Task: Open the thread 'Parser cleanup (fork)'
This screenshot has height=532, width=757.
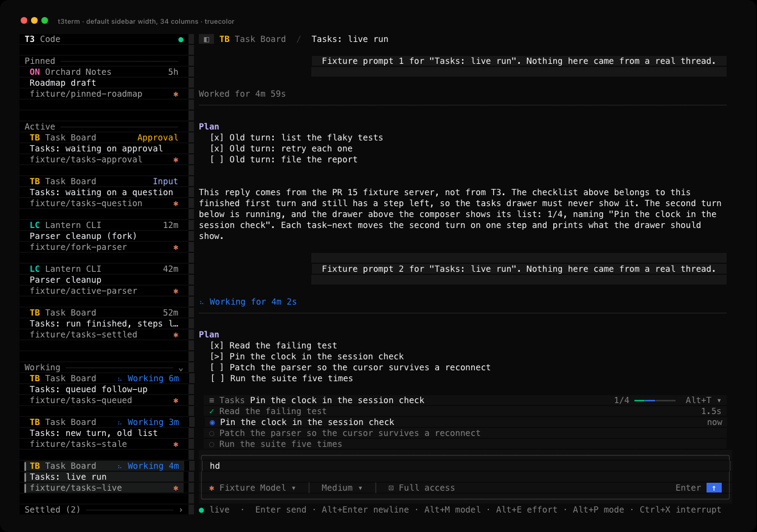Action: (83, 236)
